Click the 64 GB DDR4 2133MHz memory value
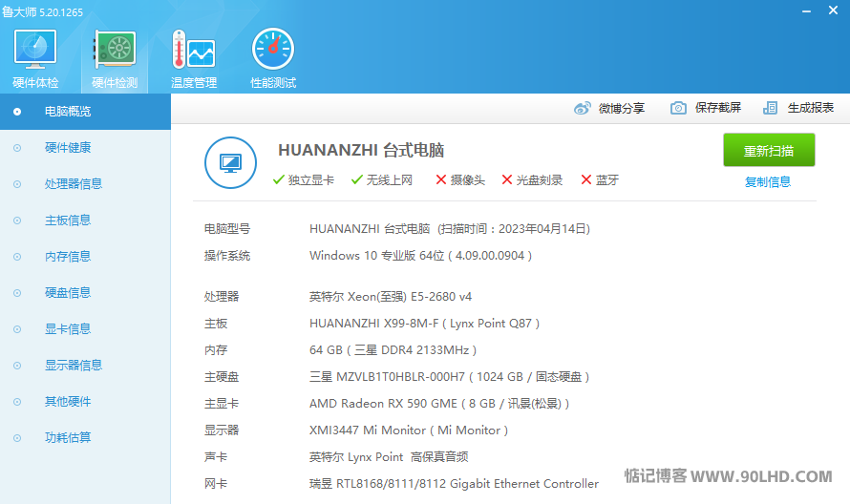The width and height of the screenshot is (850, 504). click(393, 350)
